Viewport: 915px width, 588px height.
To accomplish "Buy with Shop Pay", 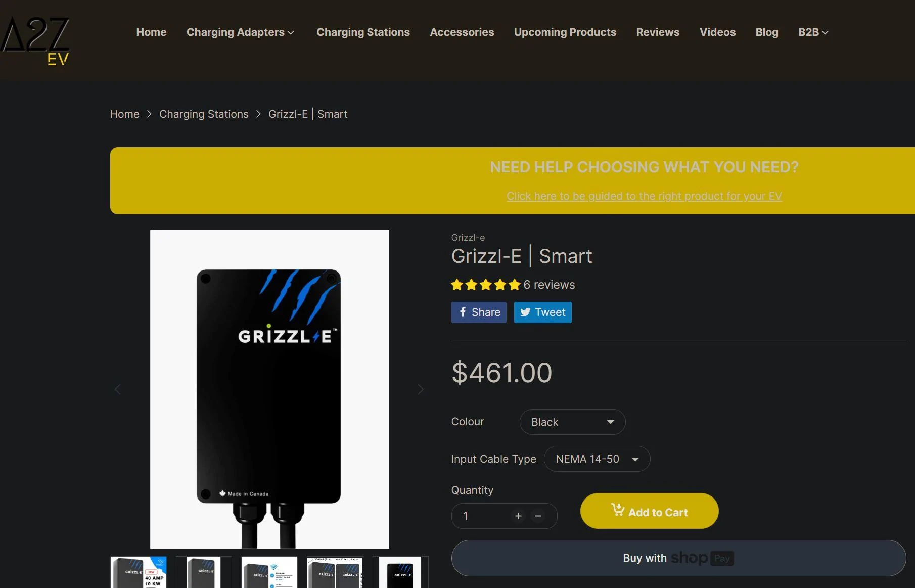I will point(678,558).
